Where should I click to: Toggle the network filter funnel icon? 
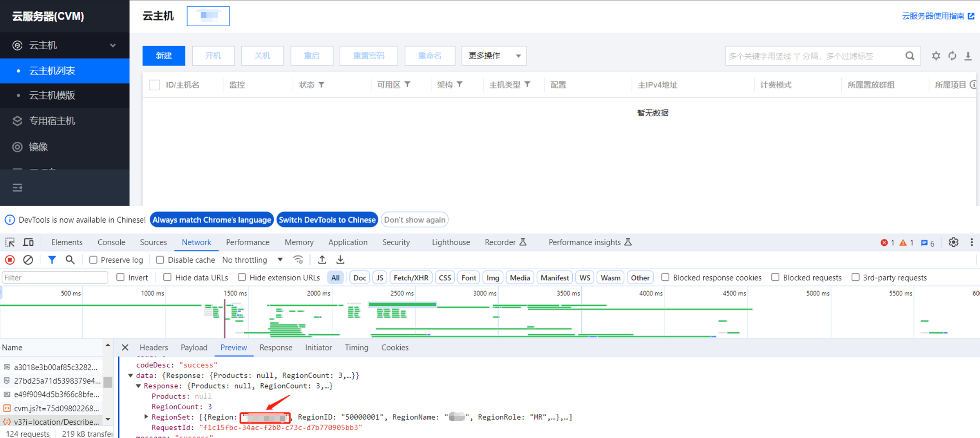[52, 260]
